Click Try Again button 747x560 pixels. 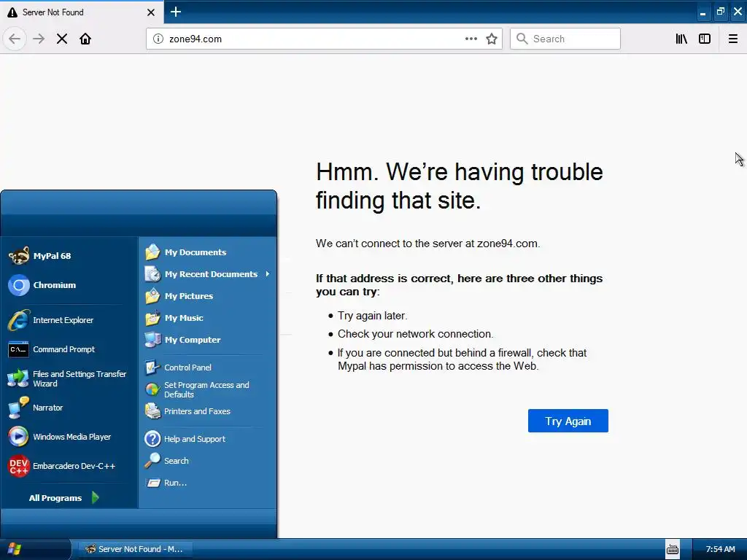point(568,421)
